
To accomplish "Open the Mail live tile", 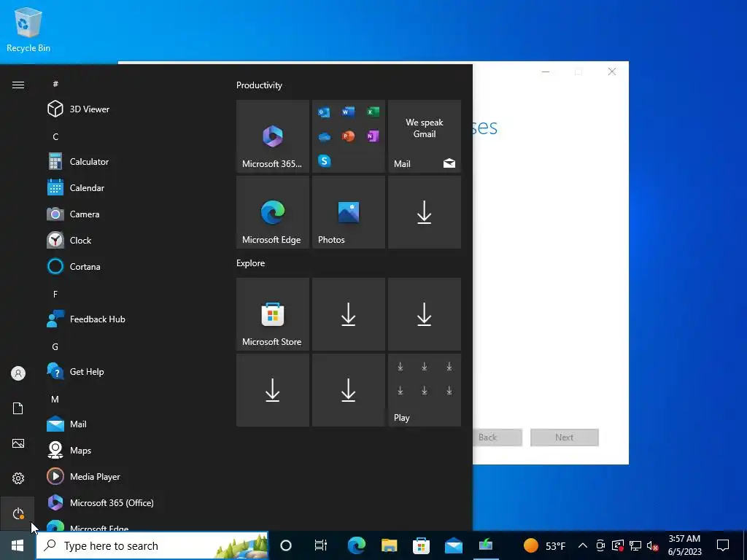I will click(425, 136).
